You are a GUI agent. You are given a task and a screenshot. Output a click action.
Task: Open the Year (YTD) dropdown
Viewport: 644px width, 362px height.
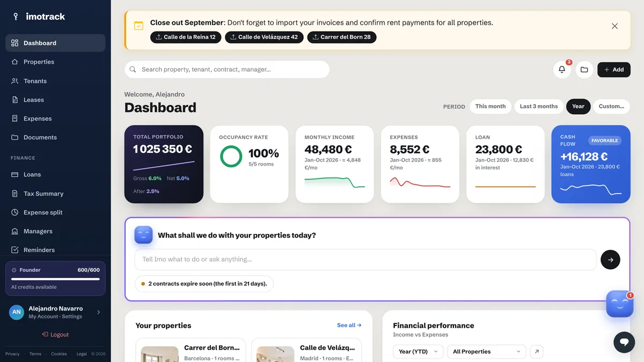[418, 352]
